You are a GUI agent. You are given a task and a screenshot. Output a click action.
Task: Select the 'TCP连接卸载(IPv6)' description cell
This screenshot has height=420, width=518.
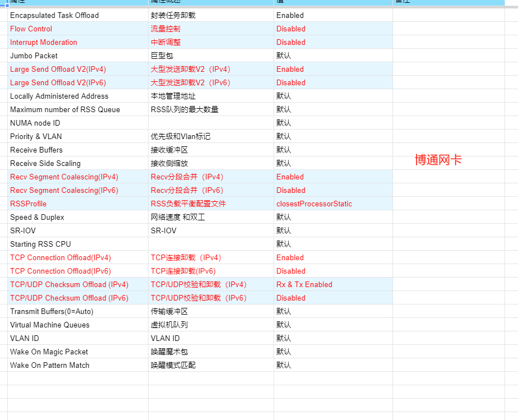(x=211, y=271)
